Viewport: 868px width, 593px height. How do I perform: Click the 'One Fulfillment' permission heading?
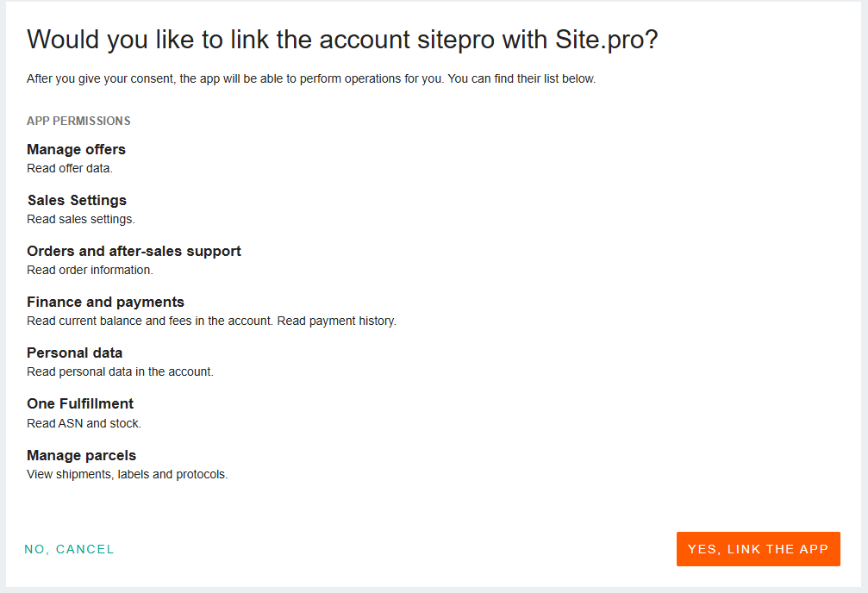pyautogui.click(x=80, y=403)
